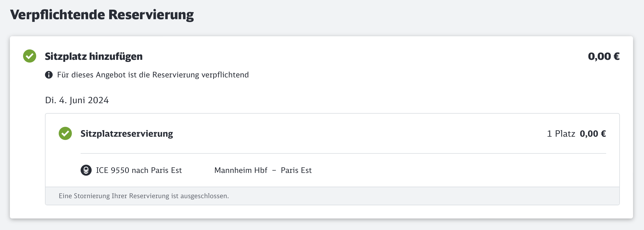Click the dash between Mannheim and Paris
Viewport: 644px width, 230px height.
pyautogui.click(x=274, y=170)
